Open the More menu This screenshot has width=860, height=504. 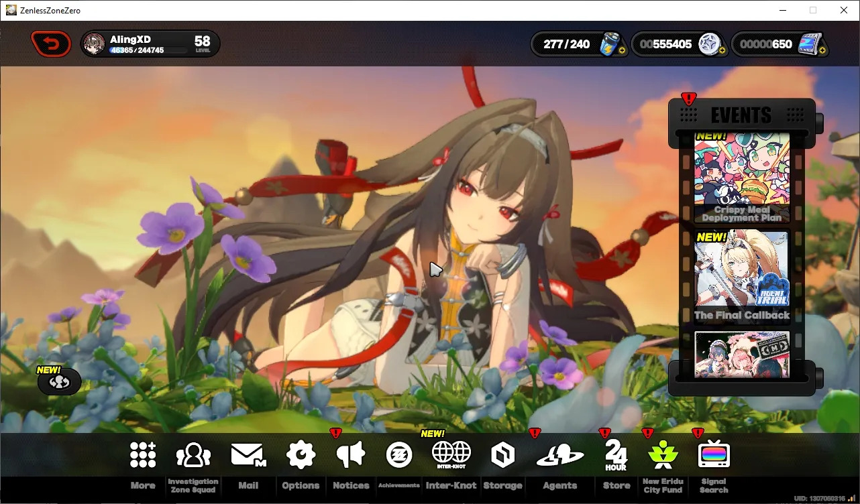coord(143,464)
